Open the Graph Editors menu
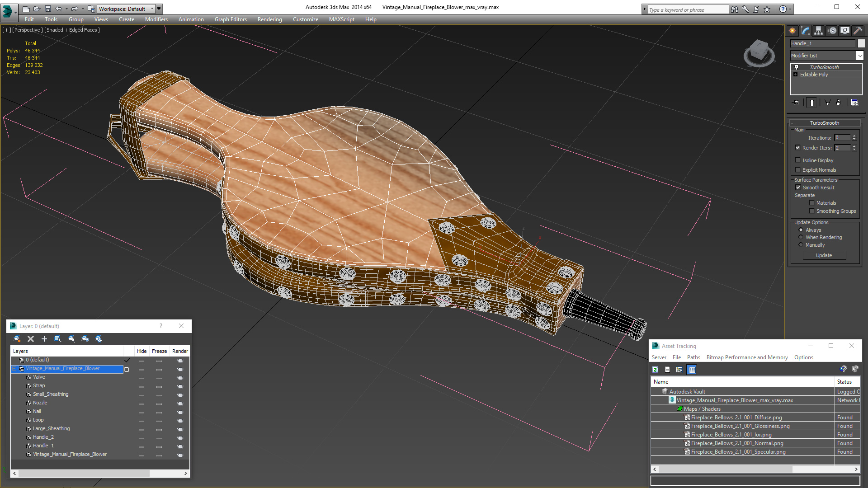The image size is (868, 488). [231, 19]
